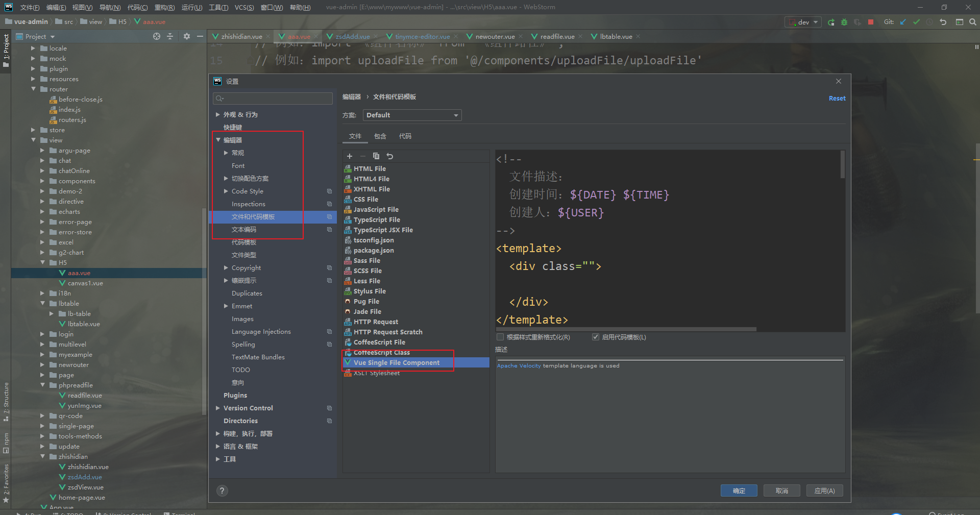Expand the Version Control settings node

click(218, 408)
